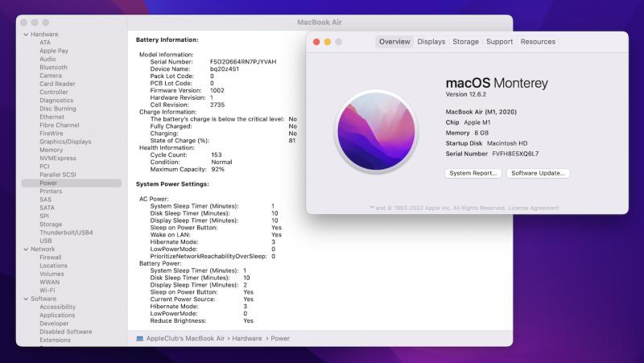The height and width of the screenshot is (363, 644).
Task: Click the Battery Information heading
Action: [167, 39]
